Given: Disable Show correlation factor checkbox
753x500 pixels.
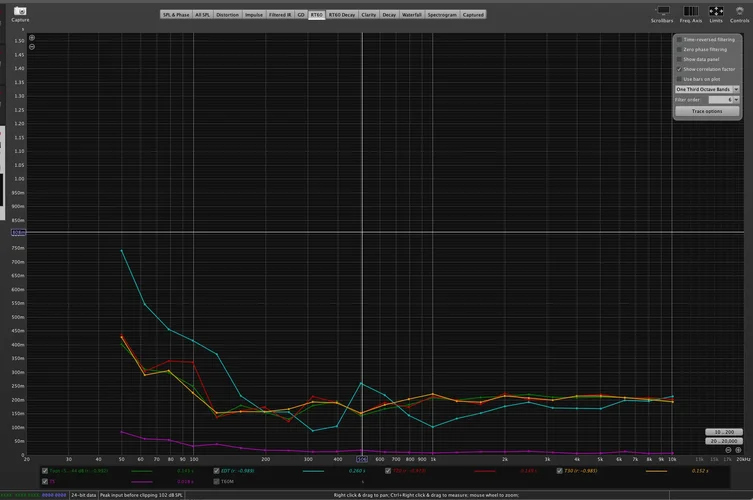Looking at the screenshot, I should pos(679,69).
